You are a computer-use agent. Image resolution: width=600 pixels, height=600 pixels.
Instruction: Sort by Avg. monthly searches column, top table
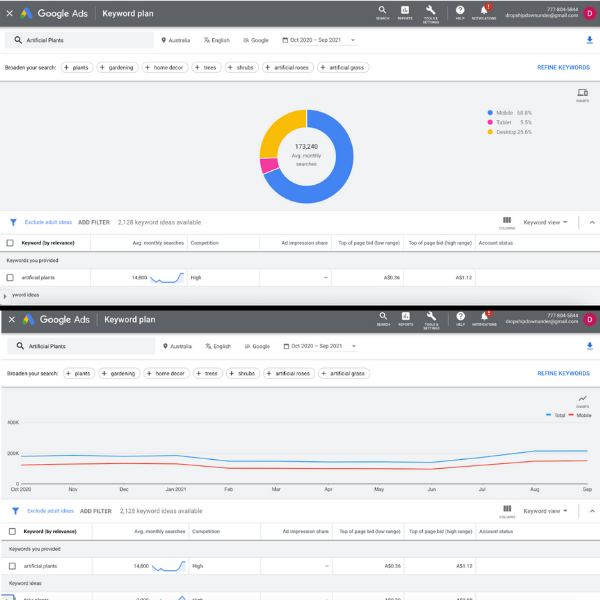pos(158,243)
